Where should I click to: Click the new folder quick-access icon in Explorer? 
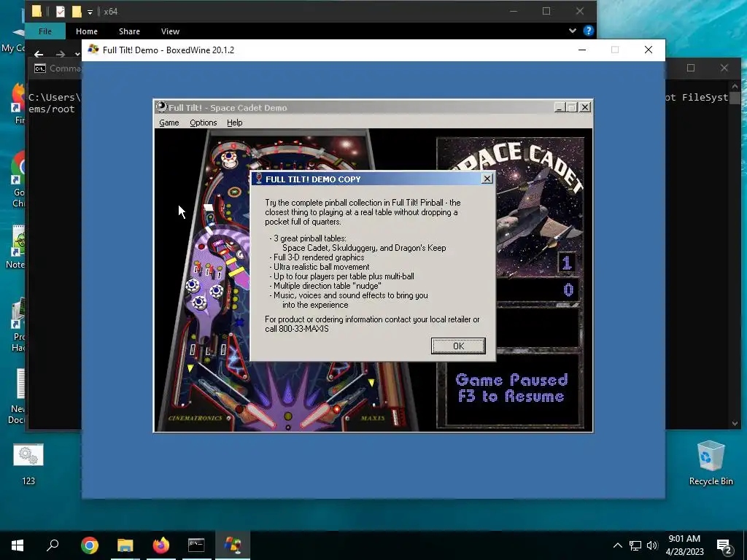[77, 12]
